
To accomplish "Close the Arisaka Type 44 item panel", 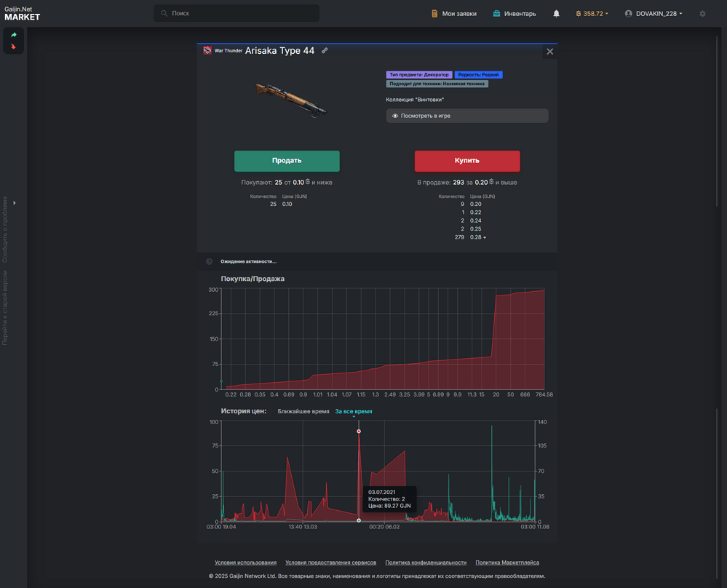I will point(549,52).
